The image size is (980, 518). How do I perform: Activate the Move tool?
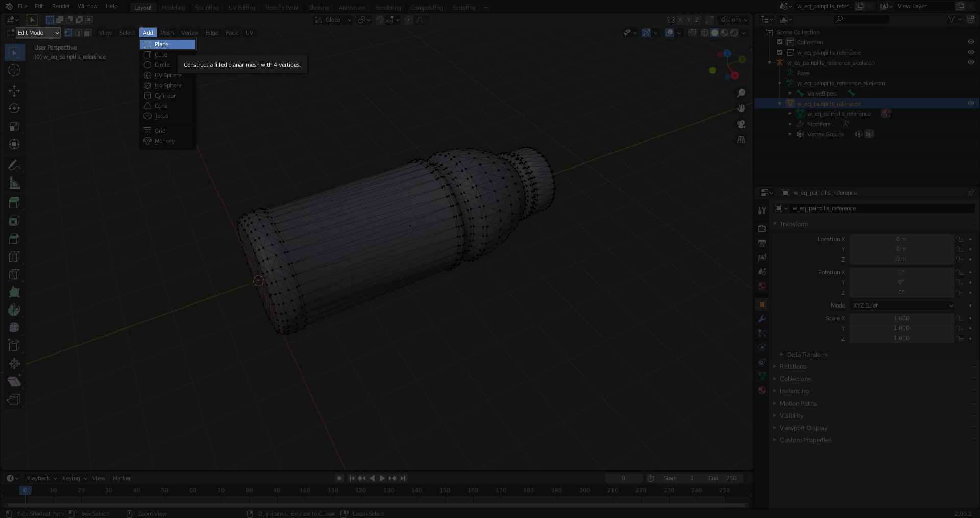(x=14, y=91)
